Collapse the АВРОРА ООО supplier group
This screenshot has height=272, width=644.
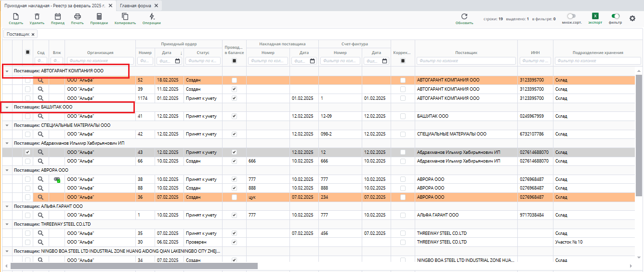tap(7, 170)
